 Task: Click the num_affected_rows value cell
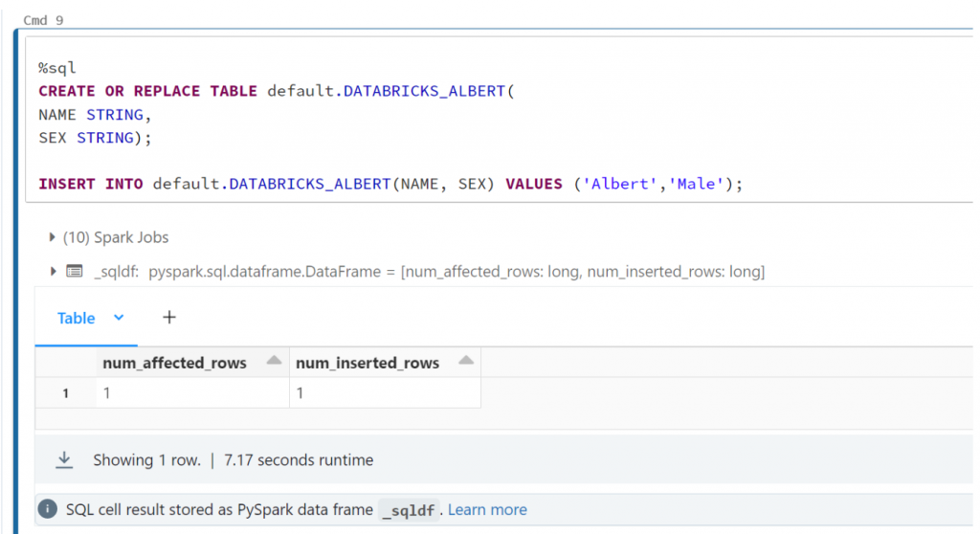coord(192,392)
